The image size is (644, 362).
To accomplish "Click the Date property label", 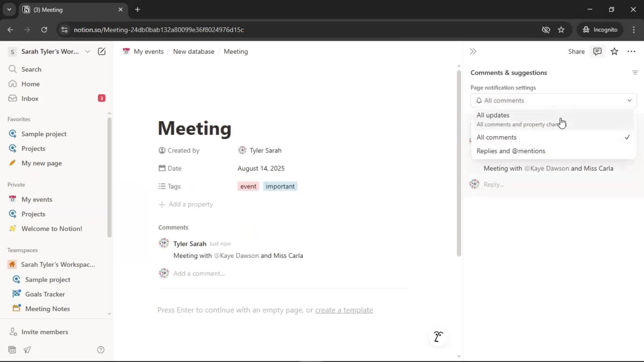I will [170, 168].
